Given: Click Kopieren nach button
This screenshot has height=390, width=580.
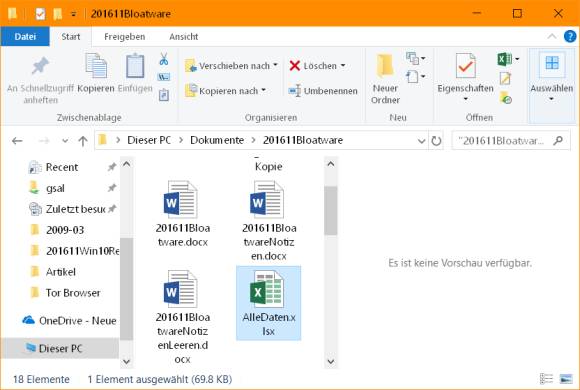Looking at the screenshot, I should 226,91.
